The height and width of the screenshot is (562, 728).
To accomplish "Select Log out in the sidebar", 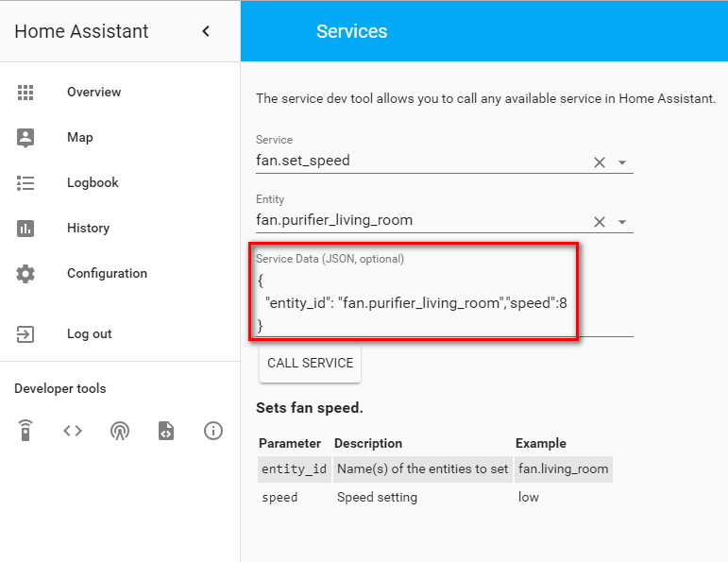I will pyautogui.click(x=89, y=334).
